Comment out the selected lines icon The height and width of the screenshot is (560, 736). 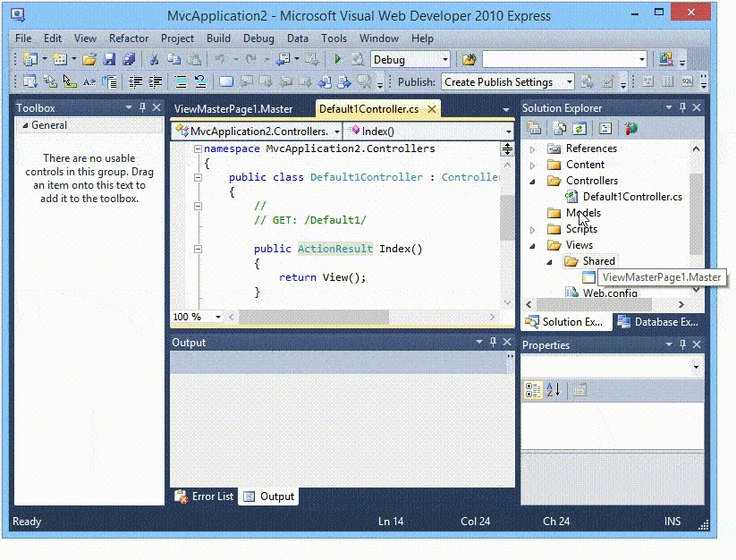(x=181, y=82)
